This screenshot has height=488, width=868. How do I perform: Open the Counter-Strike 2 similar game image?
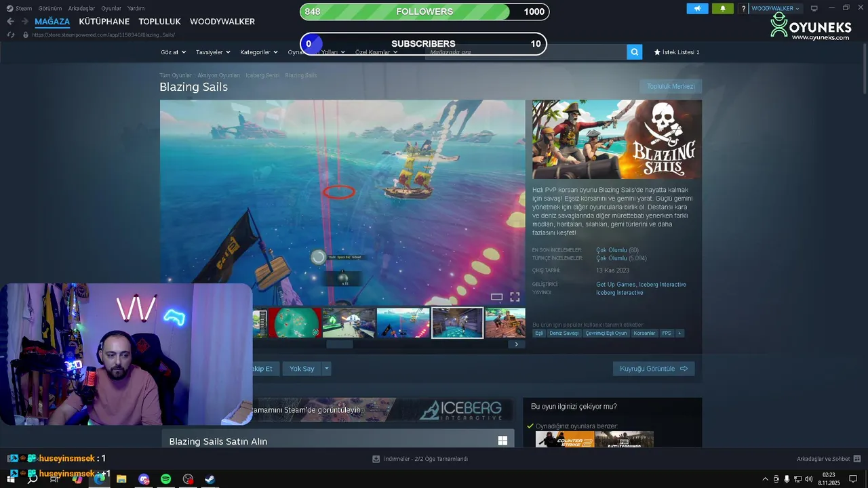(x=565, y=439)
